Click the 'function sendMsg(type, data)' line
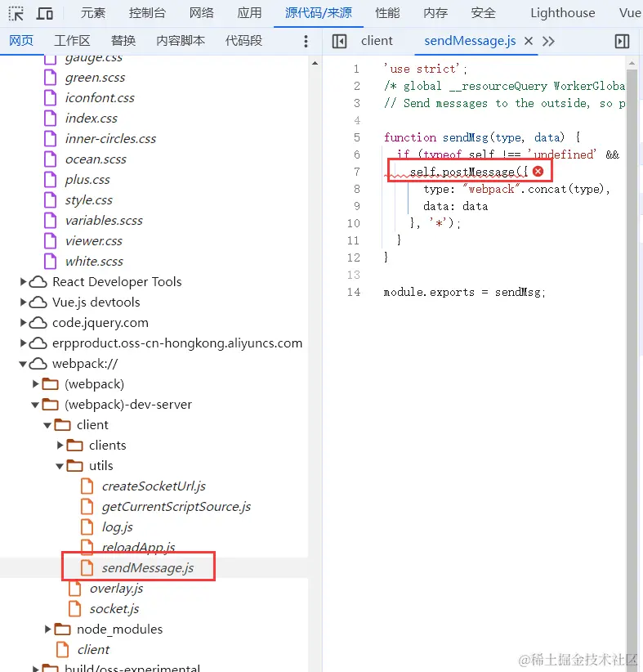Screen dimensions: 643x672 482,137
